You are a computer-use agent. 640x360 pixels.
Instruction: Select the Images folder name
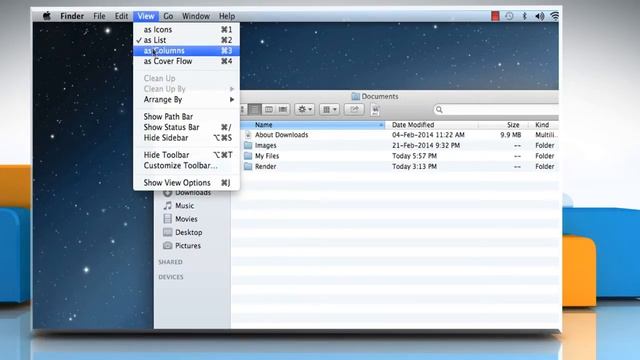266,145
